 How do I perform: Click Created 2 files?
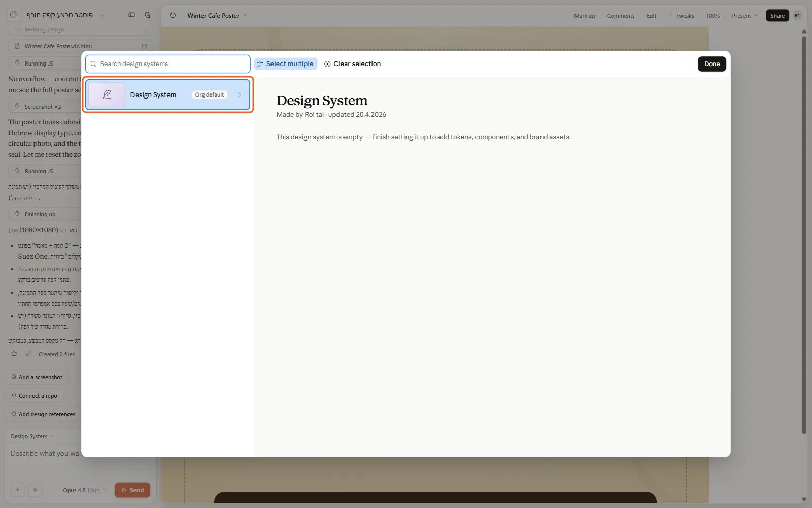pos(56,354)
